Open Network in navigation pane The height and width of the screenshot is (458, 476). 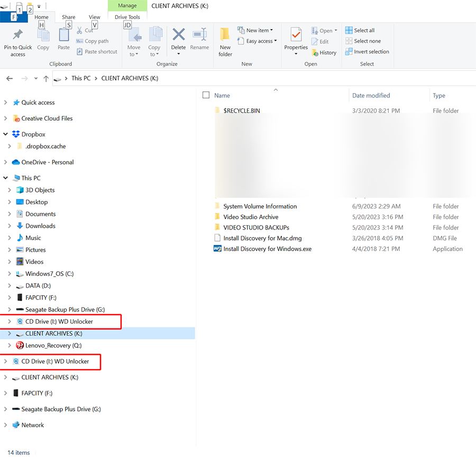point(32,425)
